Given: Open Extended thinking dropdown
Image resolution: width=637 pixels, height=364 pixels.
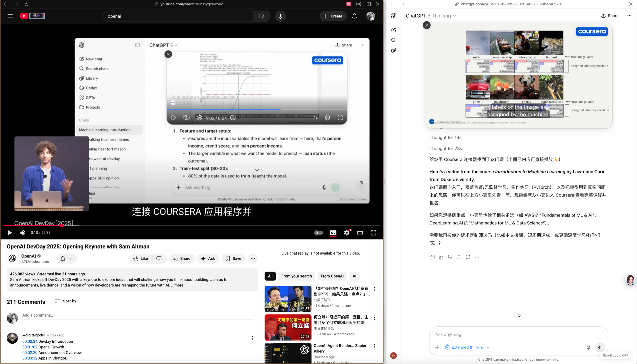Looking at the screenshot, I should pyautogui.click(x=468, y=347).
